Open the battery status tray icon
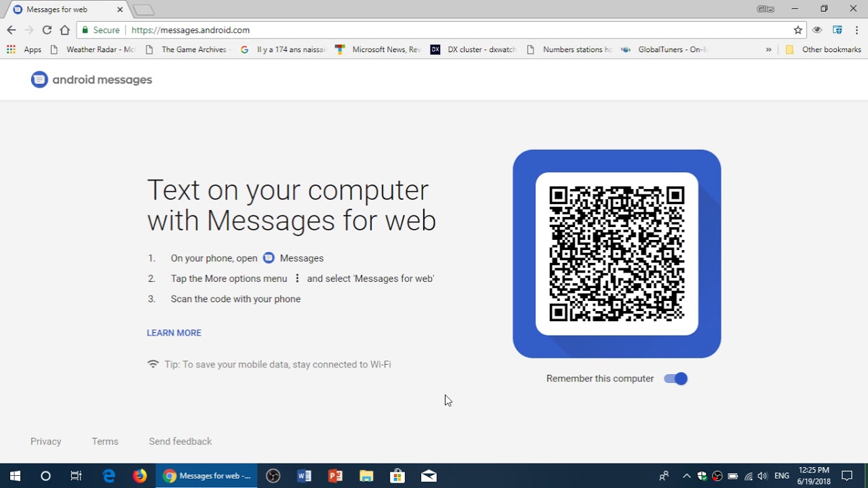Image resolution: width=868 pixels, height=488 pixels. point(733,476)
